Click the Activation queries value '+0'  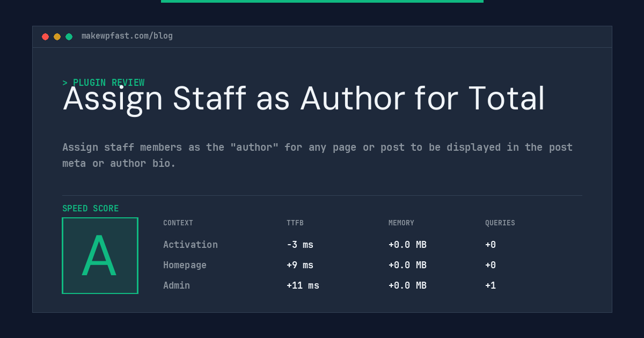(491, 245)
